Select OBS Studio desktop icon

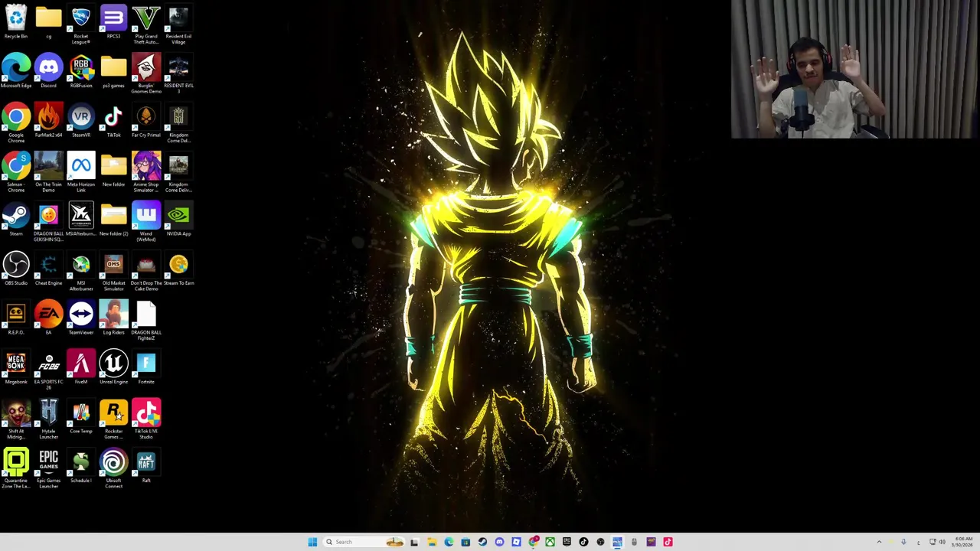tap(16, 269)
